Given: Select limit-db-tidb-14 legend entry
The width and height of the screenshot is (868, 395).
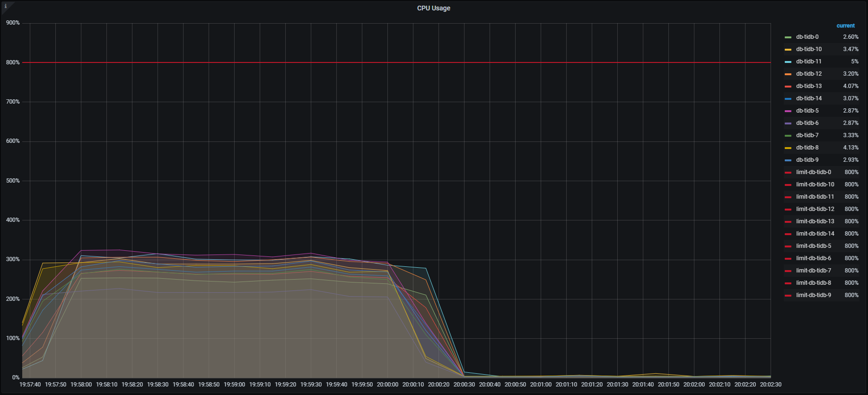Looking at the screenshot, I should (x=815, y=234).
